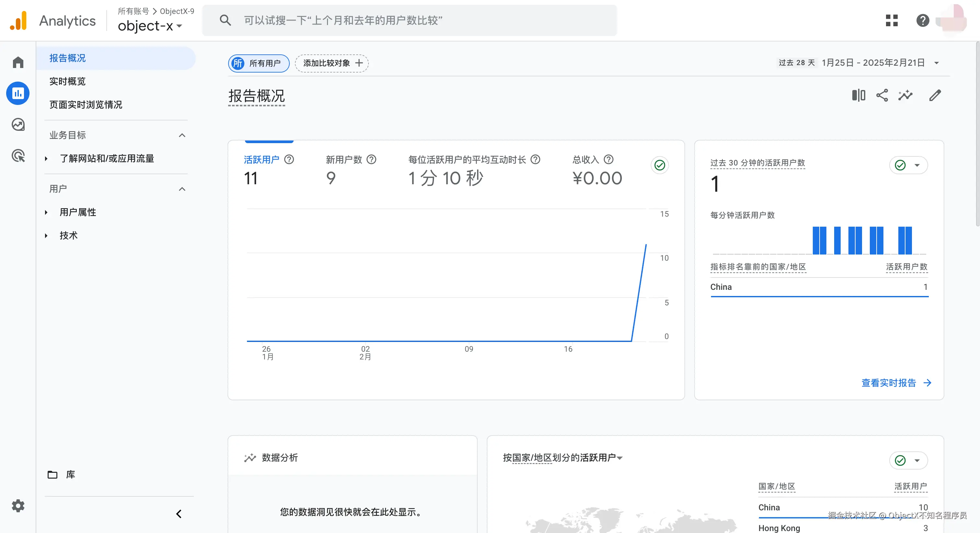Open the Google apps grid icon

[x=891, y=20]
